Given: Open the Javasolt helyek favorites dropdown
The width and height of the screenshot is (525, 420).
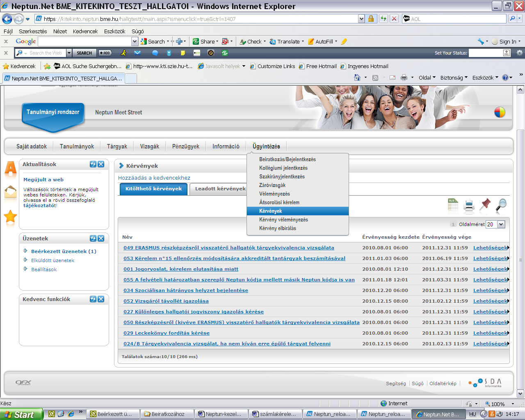Looking at the screenshot, I should tap(221, 66).
